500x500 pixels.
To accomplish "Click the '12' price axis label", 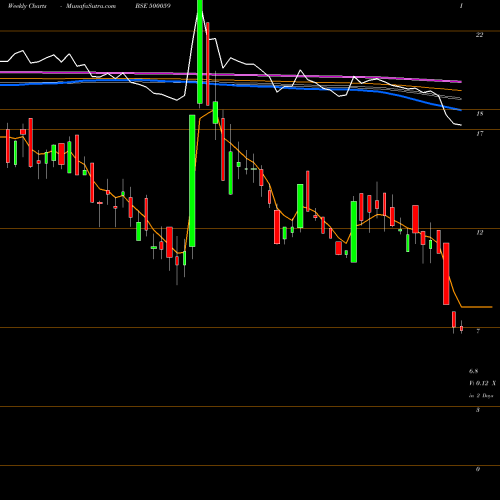I will coord(479,233).
